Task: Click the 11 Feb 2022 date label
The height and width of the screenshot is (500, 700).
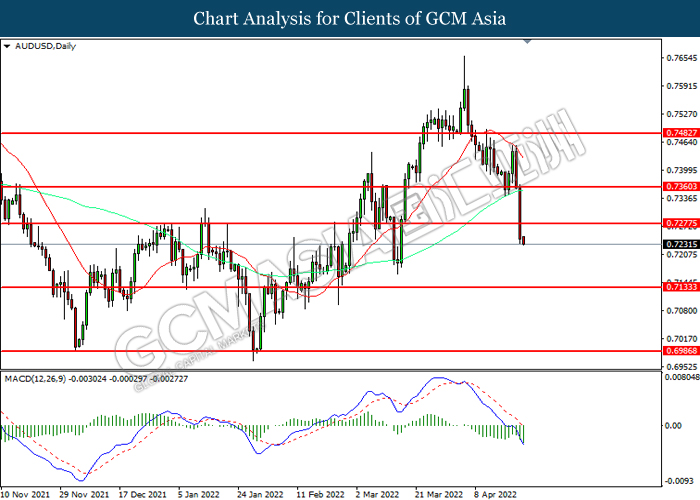Action: click(320, 495)
